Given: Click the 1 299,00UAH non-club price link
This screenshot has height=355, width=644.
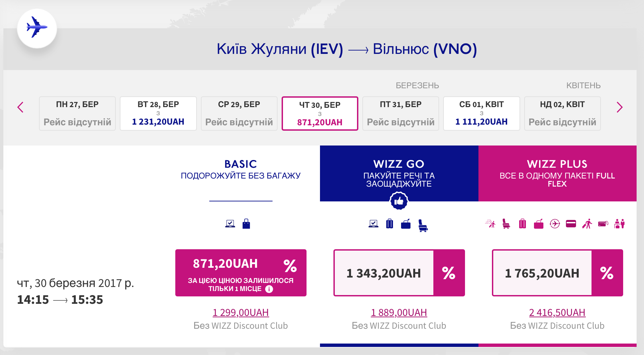Looking at the screenshot, I should click(x=241, y=313).
